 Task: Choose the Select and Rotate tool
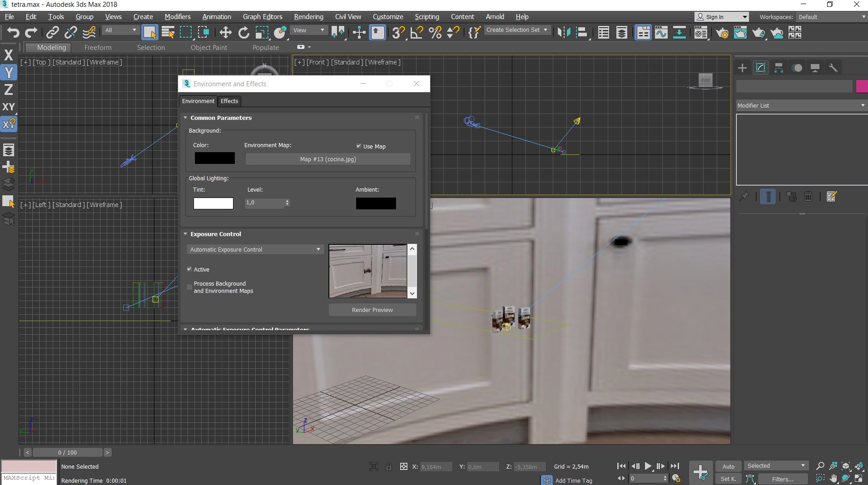pos(243,32)
